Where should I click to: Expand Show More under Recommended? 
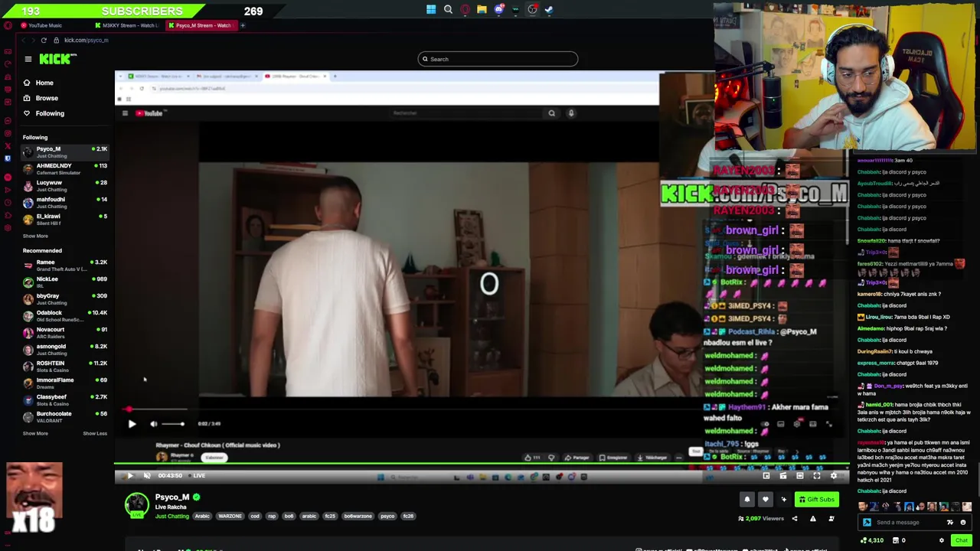[35, 433]
